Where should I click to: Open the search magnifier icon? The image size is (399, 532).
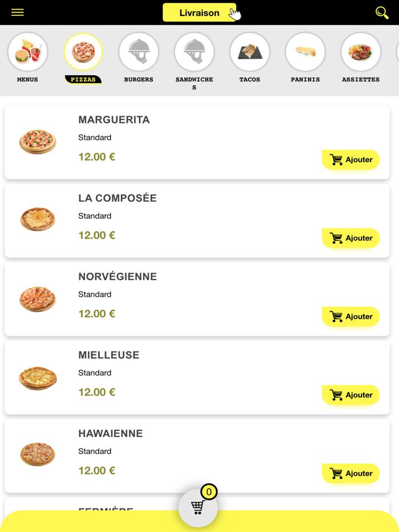381,11
